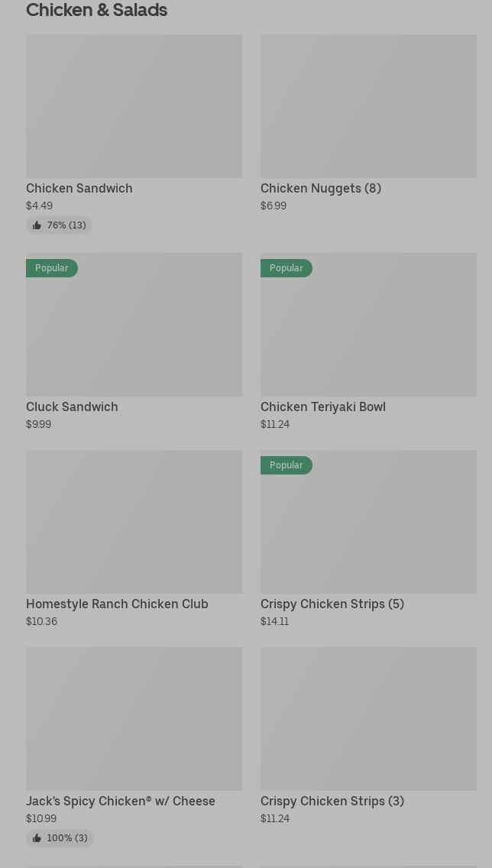This screenshot has width=492, height=868.
Task: Click Popular badge on Crispy Chicken Strips (5)
Action: point(286,465)
